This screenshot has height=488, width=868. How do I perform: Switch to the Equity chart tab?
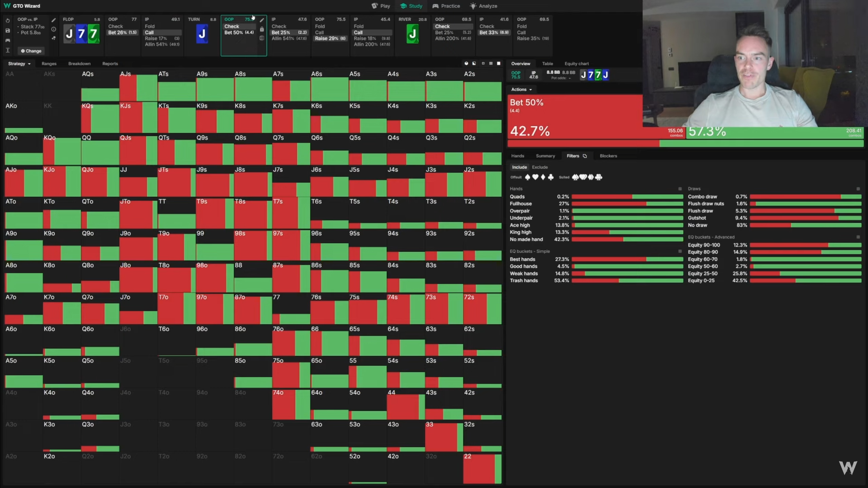click(x=576, y=64)
